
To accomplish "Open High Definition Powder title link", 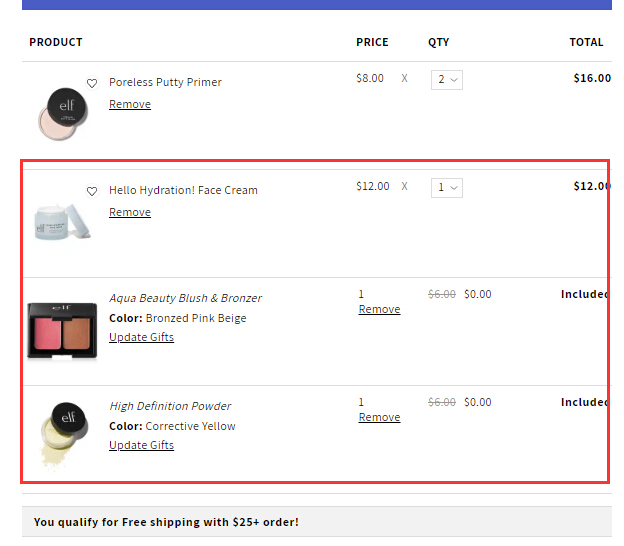I will tap(170, 406).
